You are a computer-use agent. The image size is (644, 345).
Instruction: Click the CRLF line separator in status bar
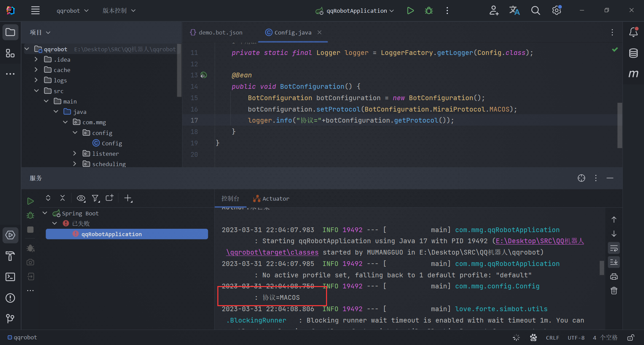click(x=552, y=338)
